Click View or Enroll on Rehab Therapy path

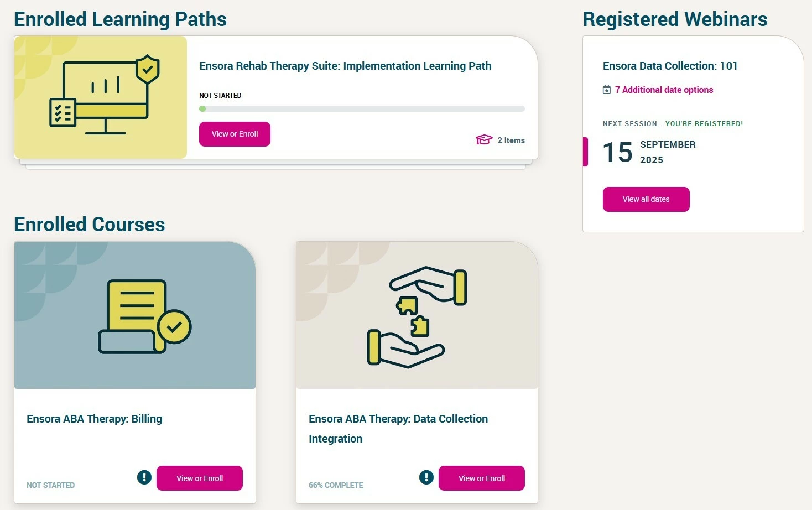pyautogui.click(x=235, y=134)
